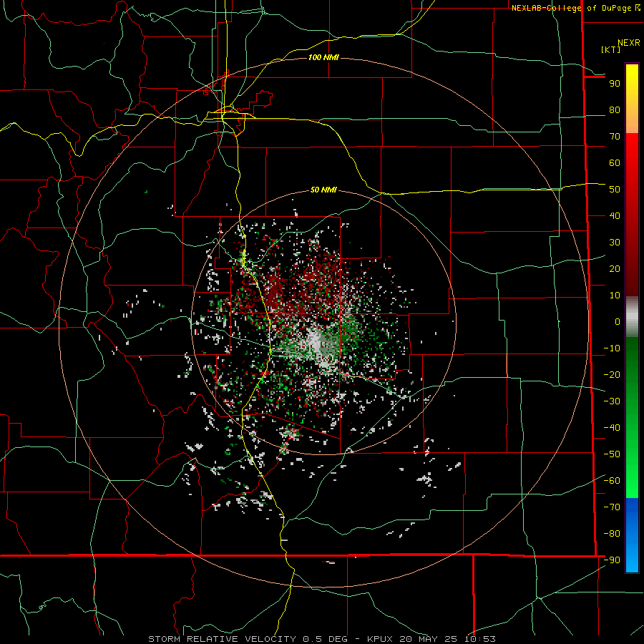The height and width of the screenshot is (644, 644).
Task: Click the positive 60 value on velocity scale
Action: click(615, 163)
